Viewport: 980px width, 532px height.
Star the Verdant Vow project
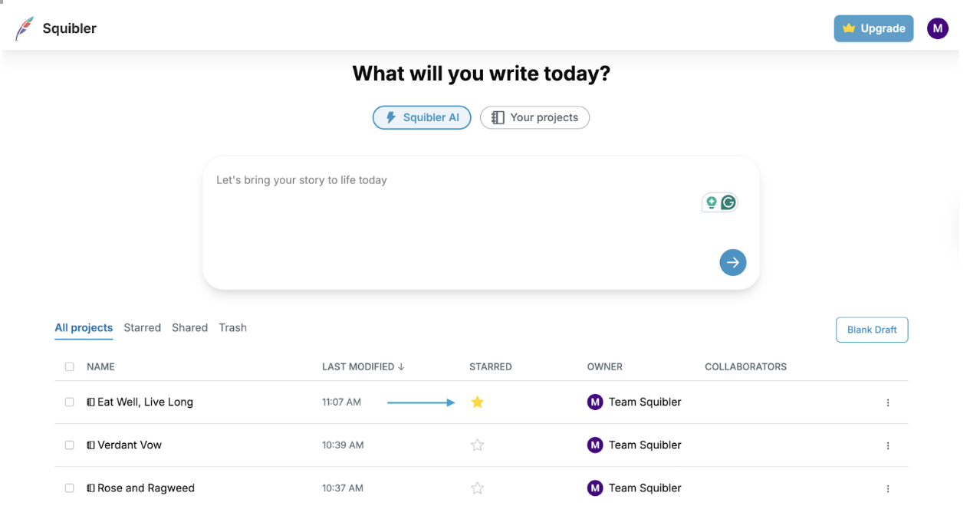click(477, 445)
